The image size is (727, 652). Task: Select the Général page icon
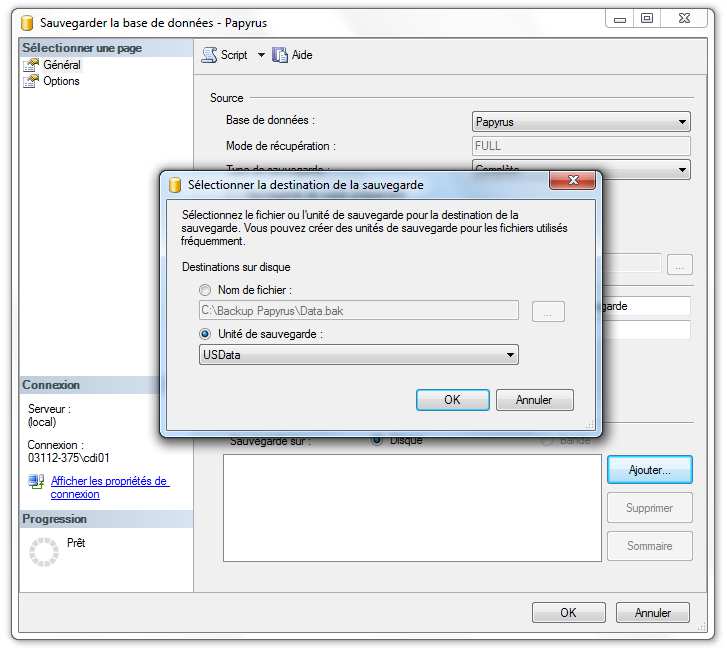tap(32, 65)
